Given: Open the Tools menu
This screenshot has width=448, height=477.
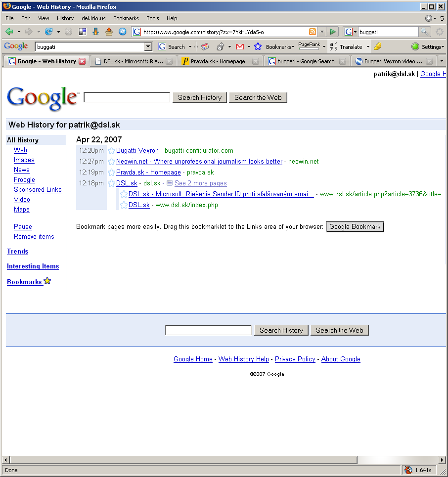Looking at the screenshot, I should [152, 18].
